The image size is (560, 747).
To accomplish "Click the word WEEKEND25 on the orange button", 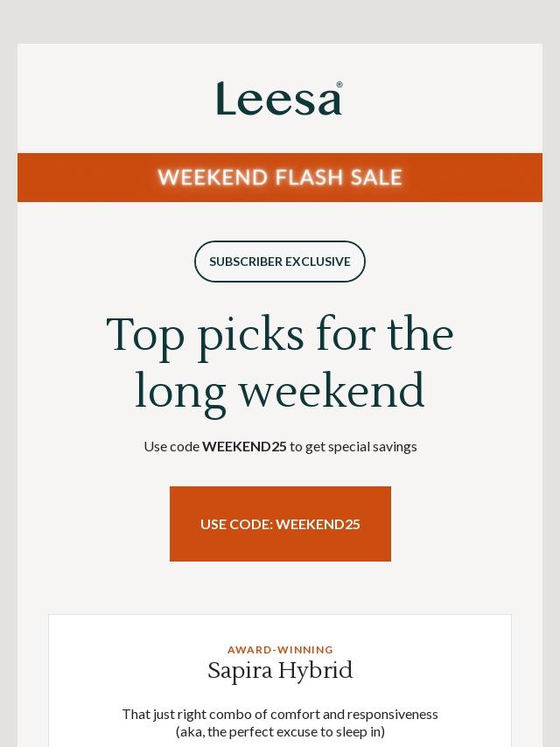I will click(x=318, y=524).
